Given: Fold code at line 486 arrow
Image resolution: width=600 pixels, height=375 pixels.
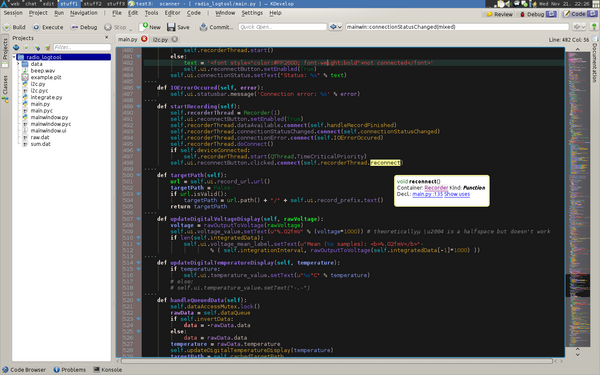Looking at the screenshot, I should [139, 88].
